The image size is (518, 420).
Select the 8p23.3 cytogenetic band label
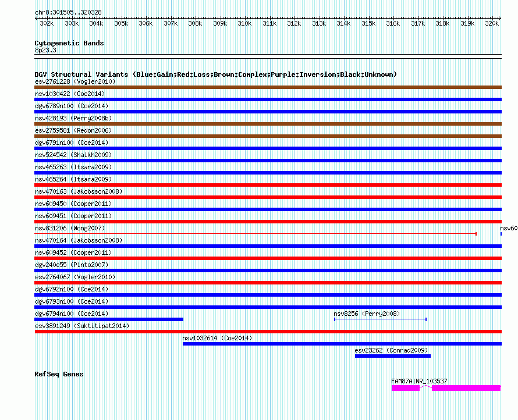click(x=45, y=51)
